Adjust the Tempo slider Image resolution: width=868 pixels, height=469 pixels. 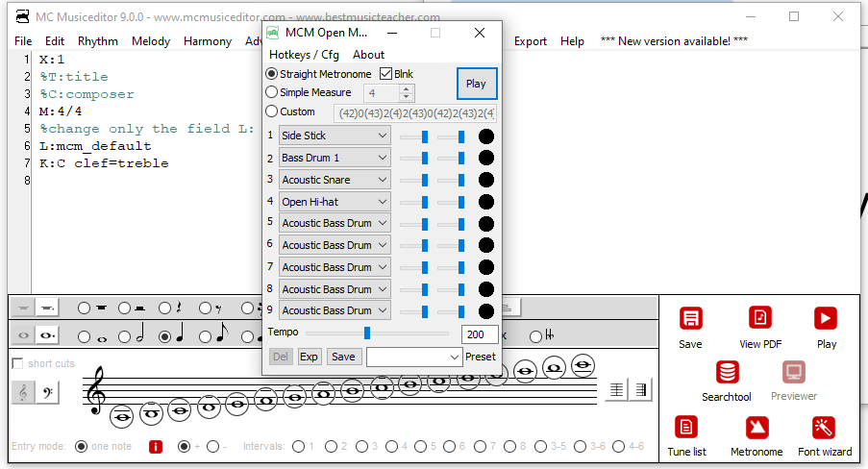click(366, 333)
